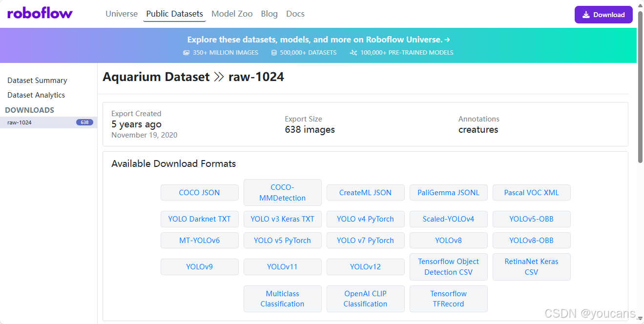Open the Universe nav item

coord(122,14)
